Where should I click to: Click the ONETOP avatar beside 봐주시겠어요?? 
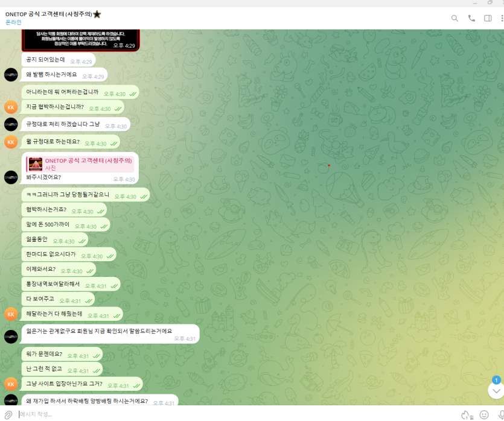tap(11, 177)
